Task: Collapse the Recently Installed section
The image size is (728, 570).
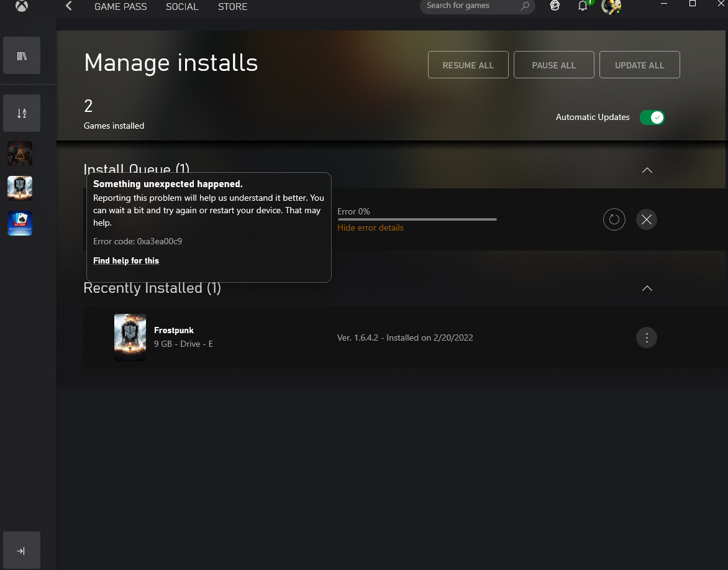Action: tap(647, 288)
